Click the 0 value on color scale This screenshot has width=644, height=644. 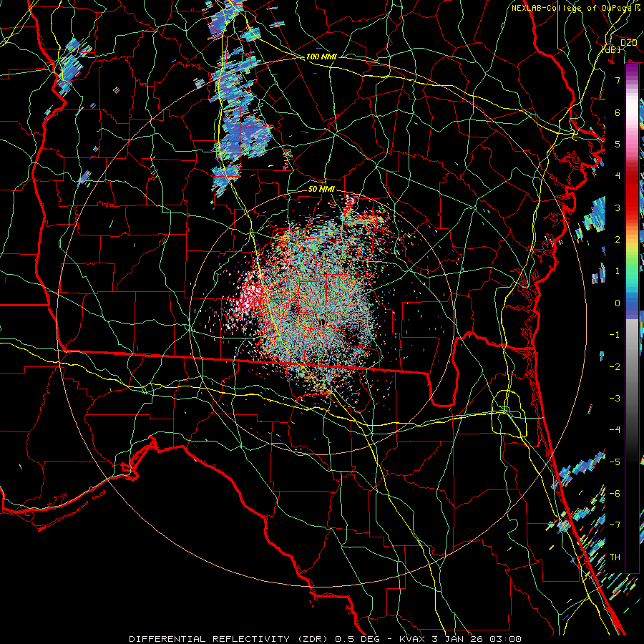[x=618, y=303]
